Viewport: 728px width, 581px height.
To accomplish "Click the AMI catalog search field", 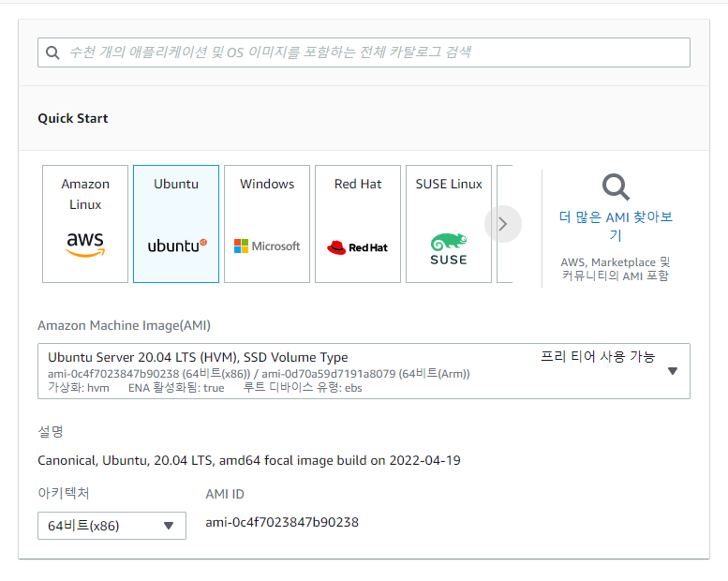I will click(x=364, y=52).
